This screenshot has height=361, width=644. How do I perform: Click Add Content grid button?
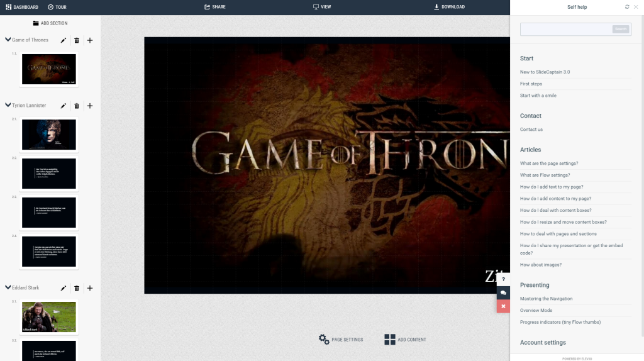(390, 339)
